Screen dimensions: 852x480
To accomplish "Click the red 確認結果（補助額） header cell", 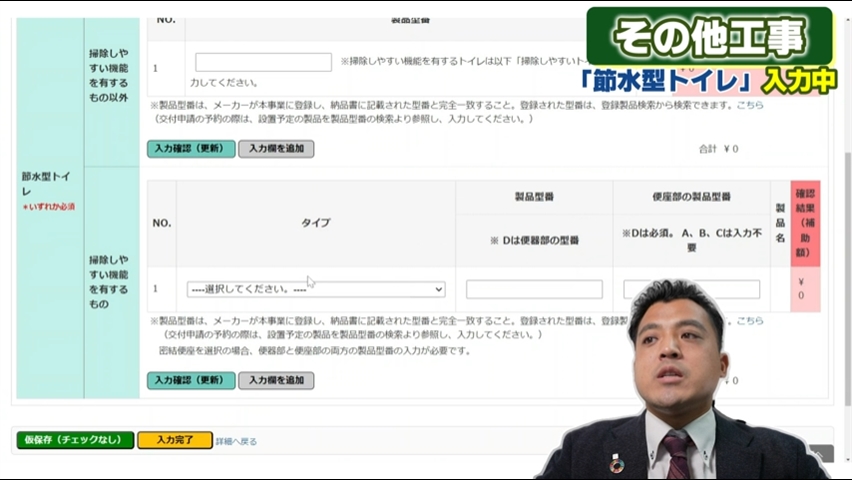I will [804, 222].
